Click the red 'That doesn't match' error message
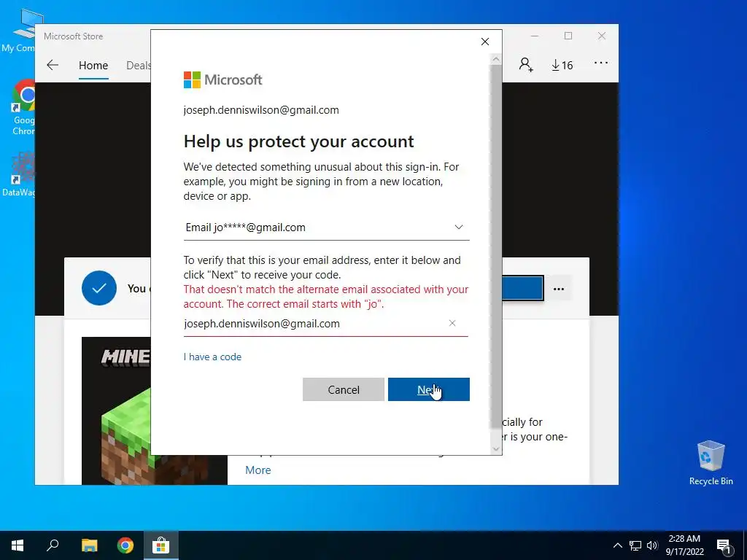The height and width of the screenshot is (560, 747). 326,297
